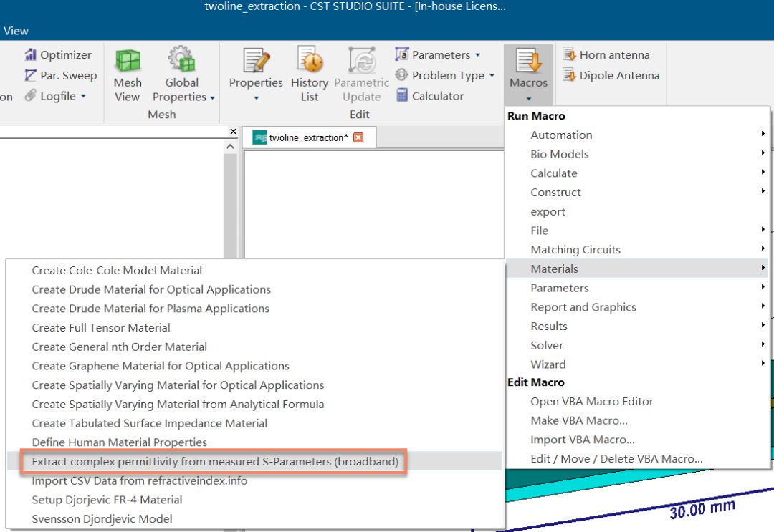Screen dimensions: 774x532
Task: Launch the Par. Sweep tool
Action: (61, 75)
